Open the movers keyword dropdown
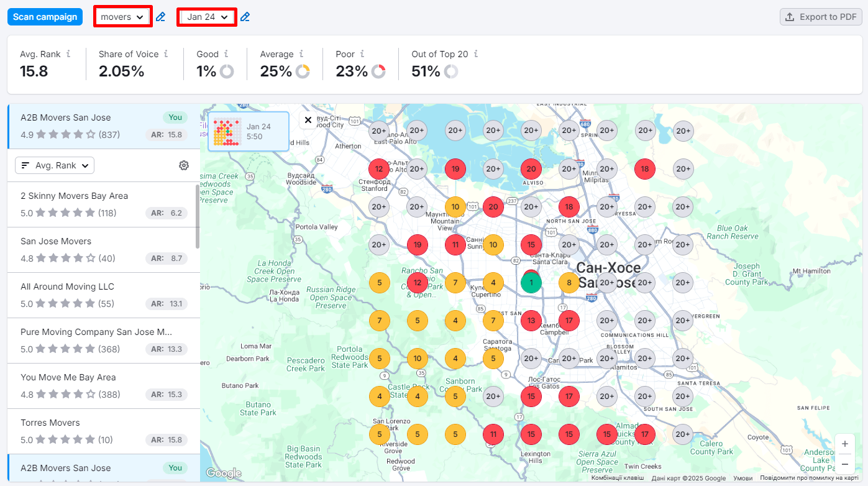This screenshot has height=486, width=868. point(123,17)
